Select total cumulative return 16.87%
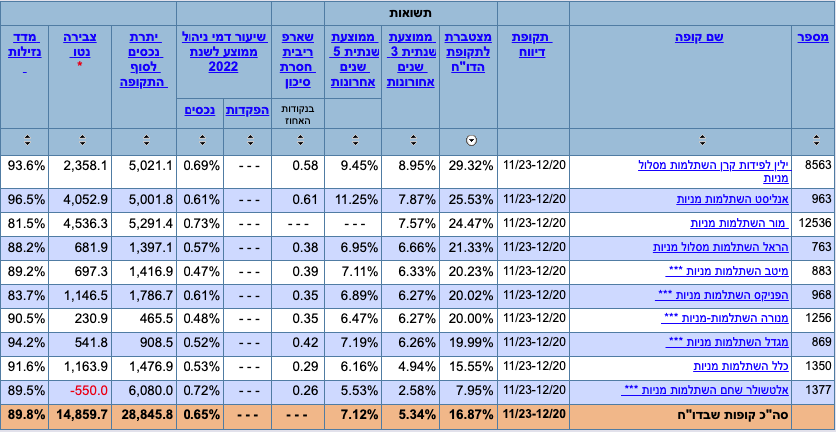The height and width of the screenshot is (432, 836). coord(468,415)
